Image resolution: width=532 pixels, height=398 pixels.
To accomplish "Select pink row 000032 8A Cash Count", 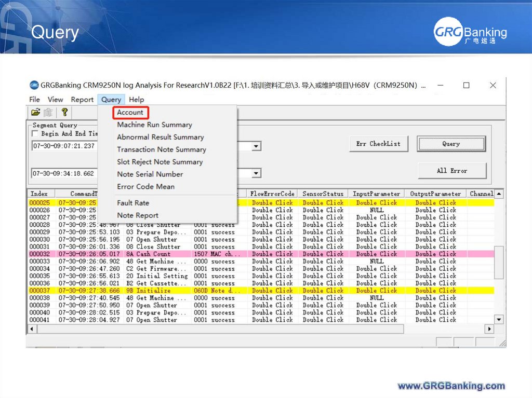I will click(x=261, y=254).
